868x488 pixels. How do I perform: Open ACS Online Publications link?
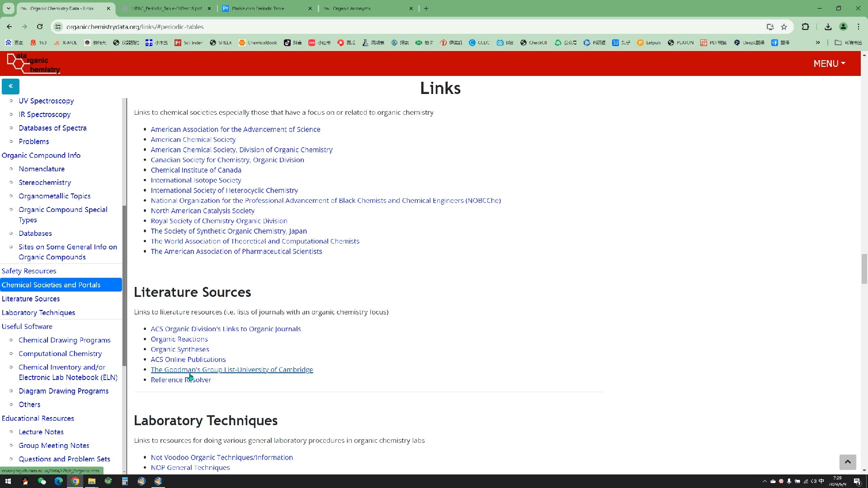coord(188,359)
